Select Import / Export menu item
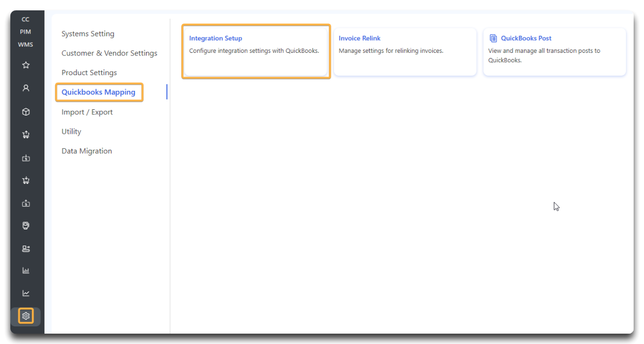Image resolution: width=644 pixels, height=344 pixels. [x=87, y=112]
